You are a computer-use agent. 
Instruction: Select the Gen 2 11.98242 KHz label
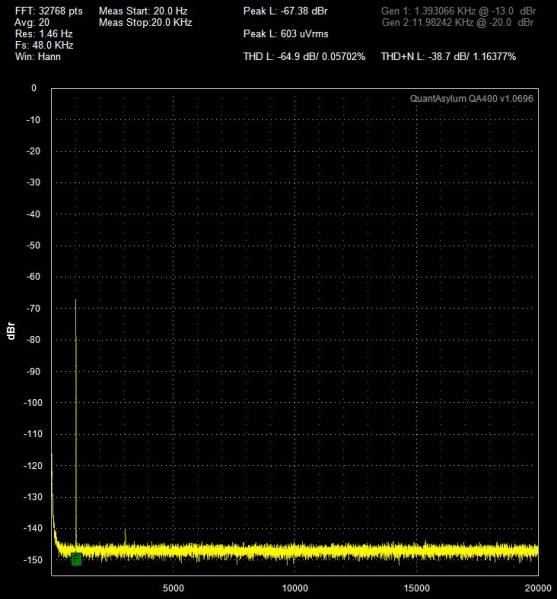(x=458, y=23)
